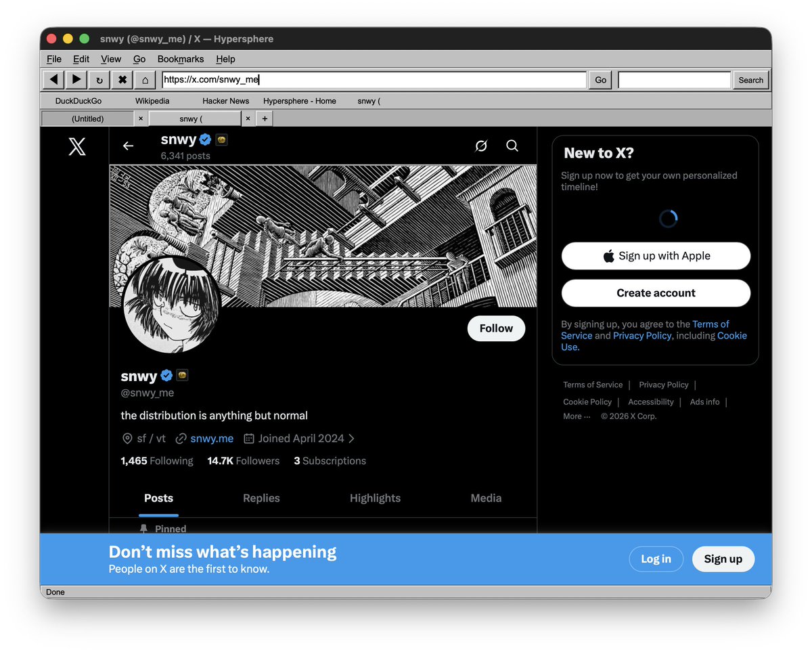Open the Grok profile summary icon
Screen dimensions: 812x652
(x=481, y=146)
